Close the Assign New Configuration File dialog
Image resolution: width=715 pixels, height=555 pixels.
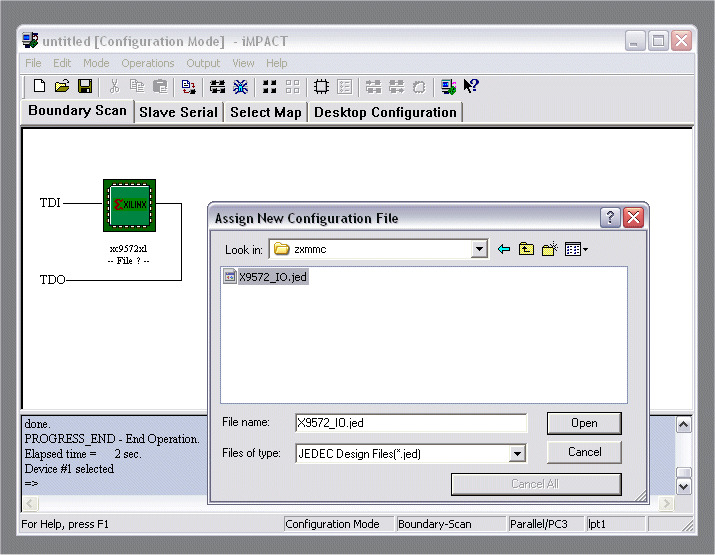(633, 218)
